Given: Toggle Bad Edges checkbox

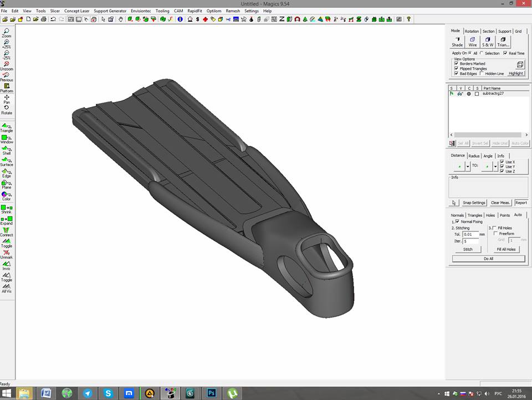Looking at the screenshot, I should (x=456, y=73).
